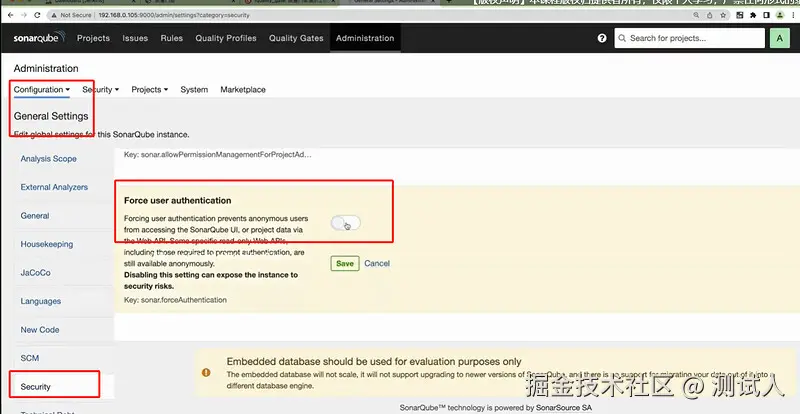Image resolution: width=800 pixels, height=414 pixels.
Task: Click the browser zoom magnifier icon
Action: coord(696,15)
